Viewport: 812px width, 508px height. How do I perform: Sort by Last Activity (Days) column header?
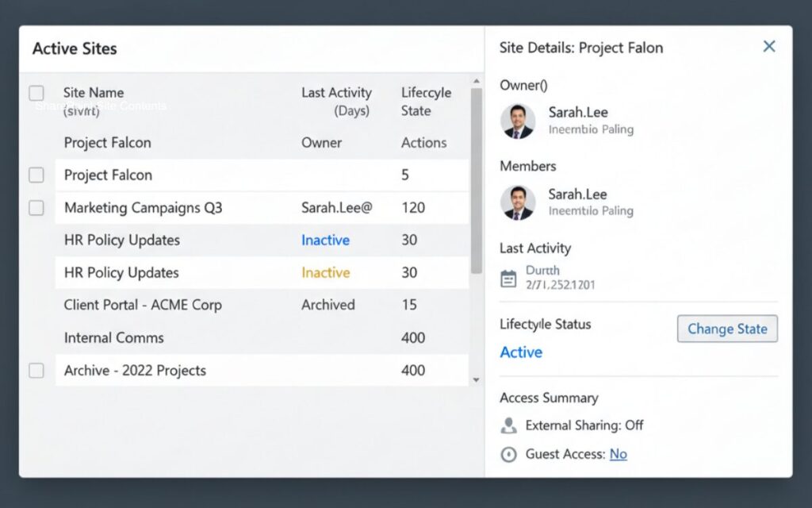[336, 102]
